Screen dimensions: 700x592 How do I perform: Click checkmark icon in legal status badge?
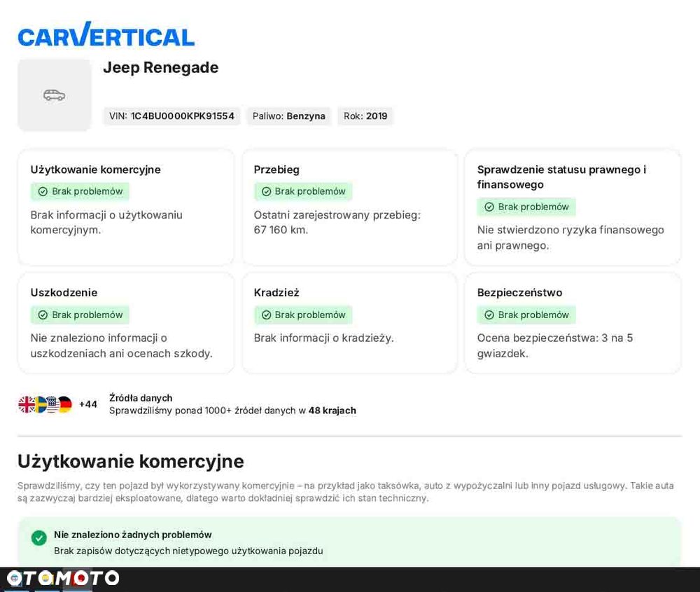point(489,207)
